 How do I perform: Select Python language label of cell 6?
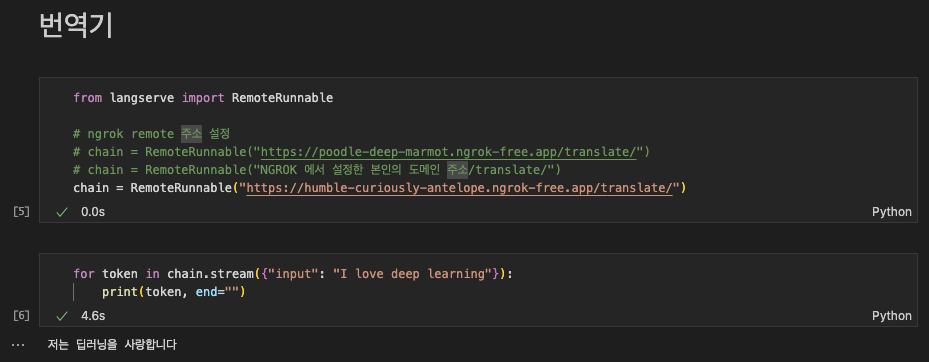tap(892, 316)
